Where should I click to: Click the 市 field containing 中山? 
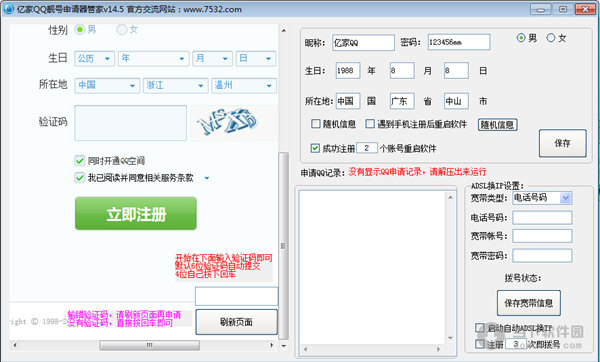pos(456,101)
